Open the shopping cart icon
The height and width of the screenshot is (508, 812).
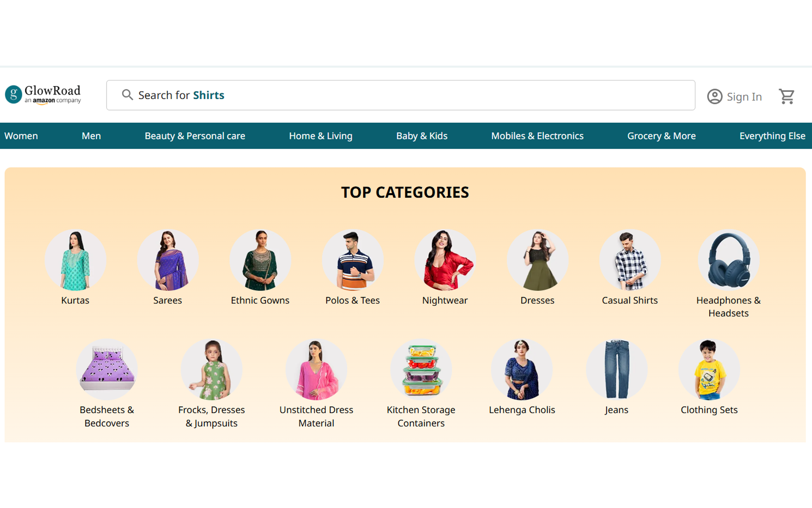(787, 97)
